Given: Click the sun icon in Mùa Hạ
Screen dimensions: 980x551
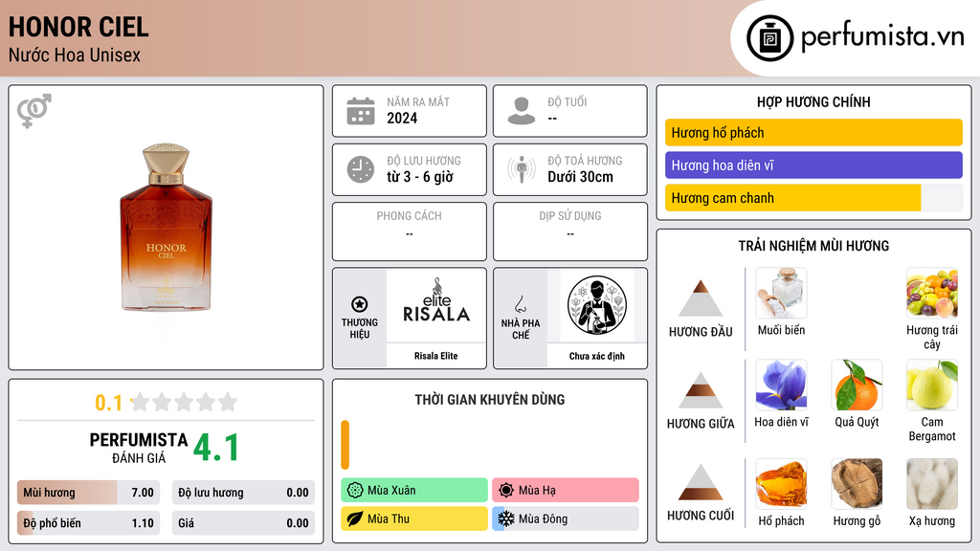Looking at the screenshot, I should coord(506,491).
